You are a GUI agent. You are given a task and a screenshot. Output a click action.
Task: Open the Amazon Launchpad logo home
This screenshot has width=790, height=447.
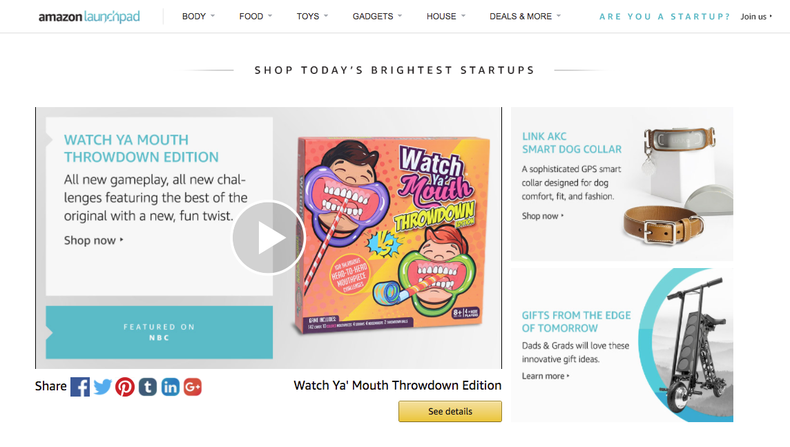(x=89, y=17)
